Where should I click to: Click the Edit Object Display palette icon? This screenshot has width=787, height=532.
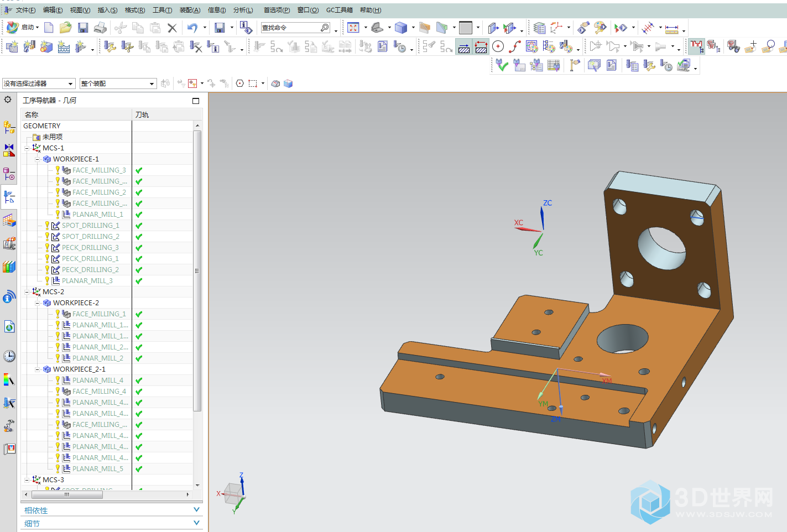coord(600,28)
